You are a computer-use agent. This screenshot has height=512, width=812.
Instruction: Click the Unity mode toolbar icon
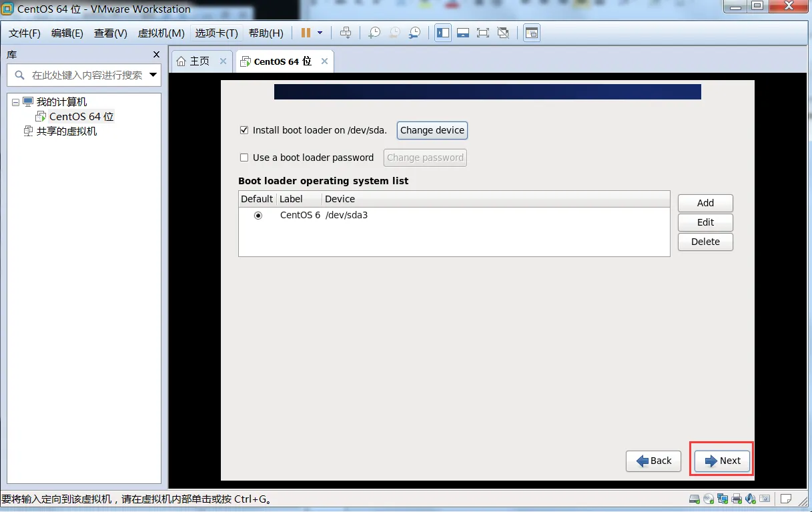pos(504,33)
